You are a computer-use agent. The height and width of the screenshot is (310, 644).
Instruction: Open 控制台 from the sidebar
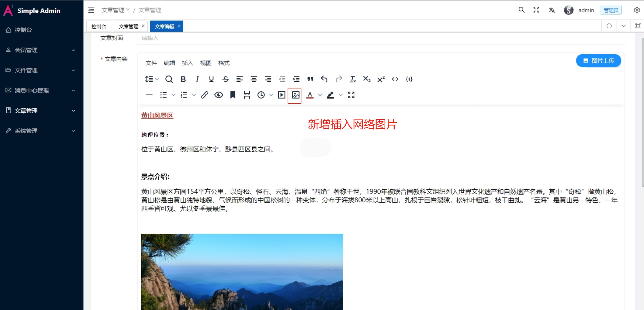42,30
